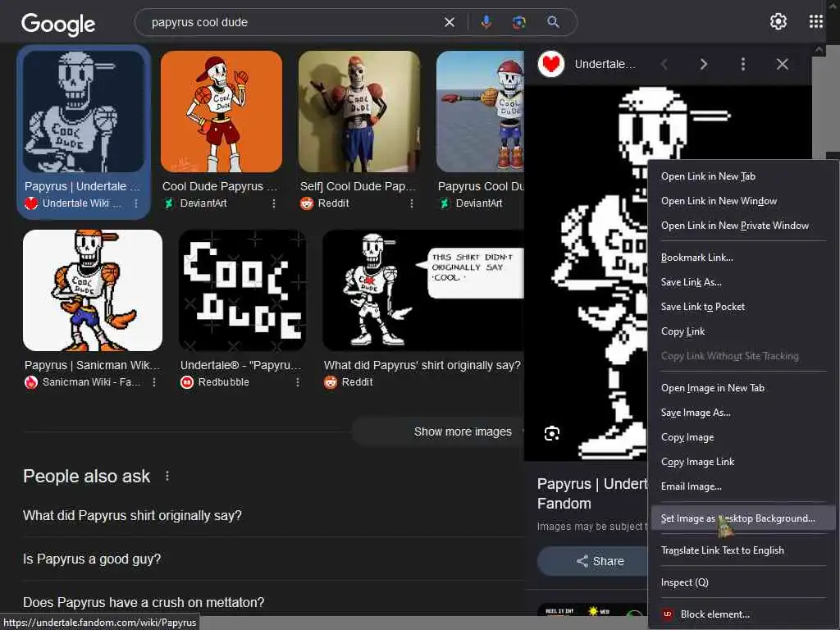
Task: Open three-dot menu for Sanicman Wiki result
Action: [154, 382]
